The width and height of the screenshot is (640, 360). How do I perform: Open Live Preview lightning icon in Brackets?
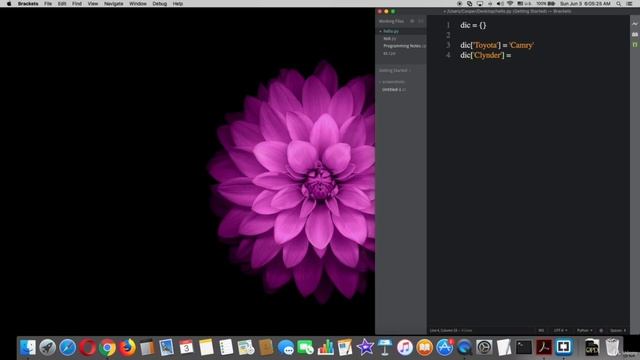pos(635,24)
